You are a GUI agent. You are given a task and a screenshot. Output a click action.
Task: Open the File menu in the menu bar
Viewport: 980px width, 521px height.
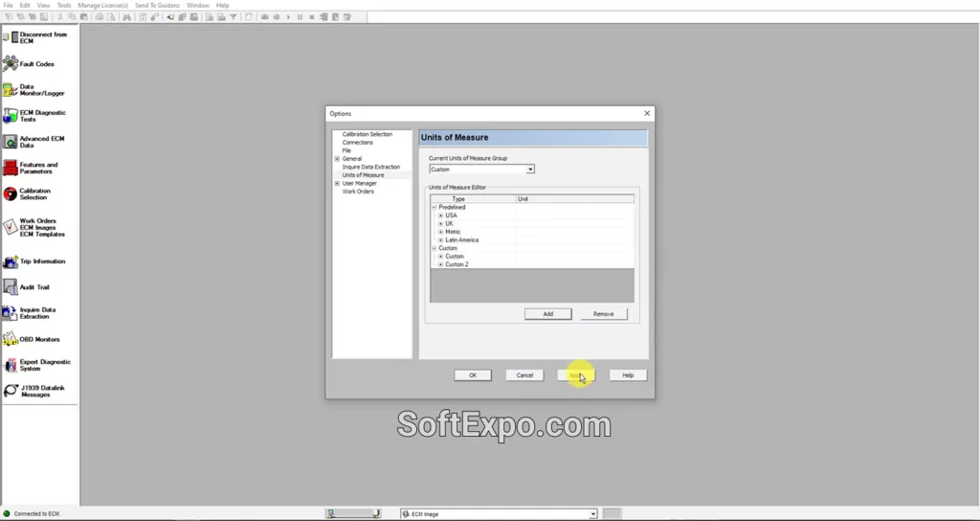(8, 5)
